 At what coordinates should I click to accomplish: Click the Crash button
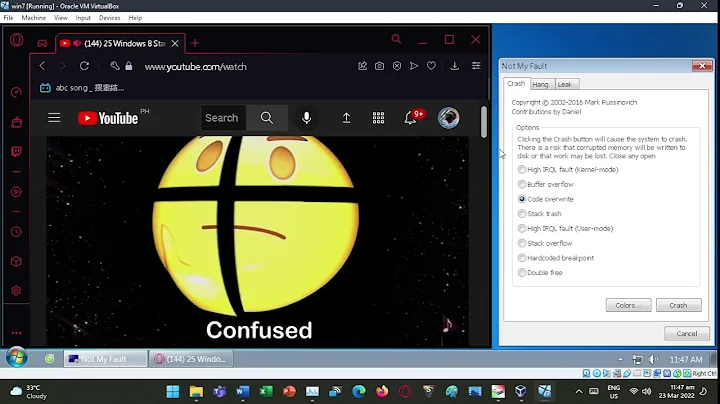(679, 305)
